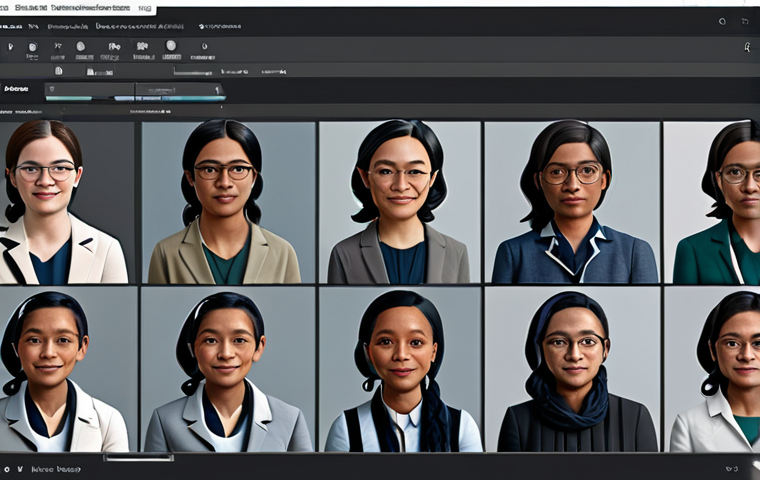Click the bold label left of the input fields
This screenshot has width=760, height=480.
[16, 89]
